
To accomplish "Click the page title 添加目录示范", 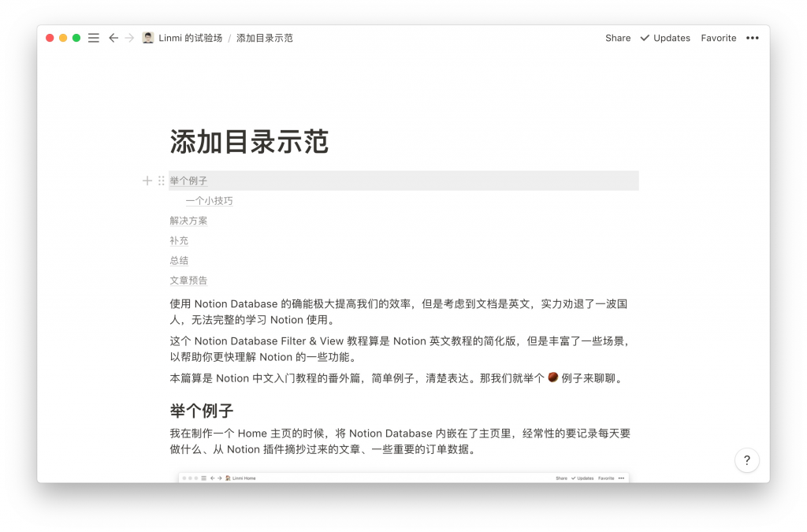I will pyautogui.click(x=249, y=142).
